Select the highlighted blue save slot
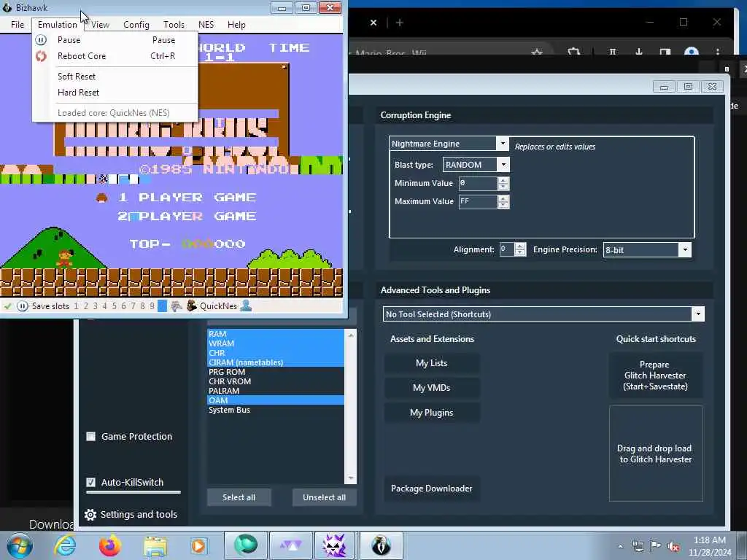Image resolution: width=747 pixels, height=560 pixels. point(162,306)
